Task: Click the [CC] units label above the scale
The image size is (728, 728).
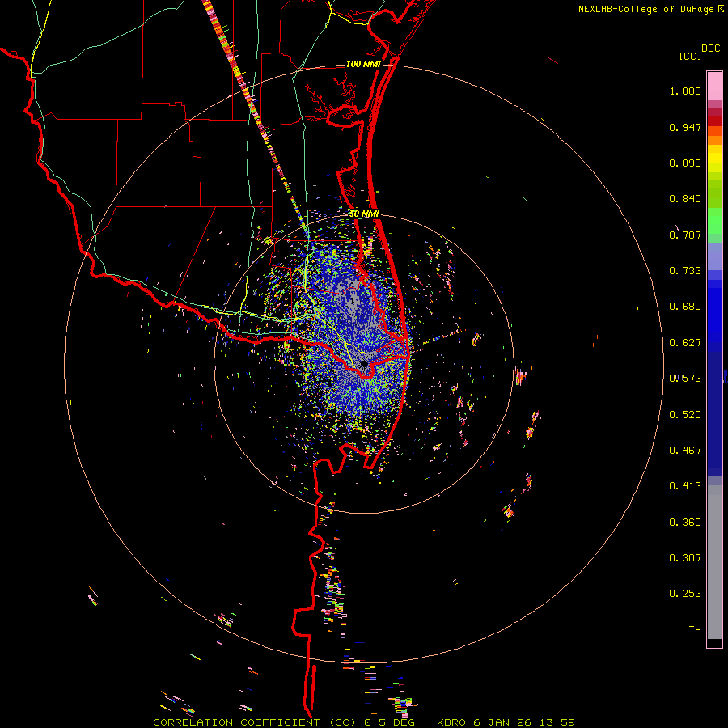Action: (690, 56)
